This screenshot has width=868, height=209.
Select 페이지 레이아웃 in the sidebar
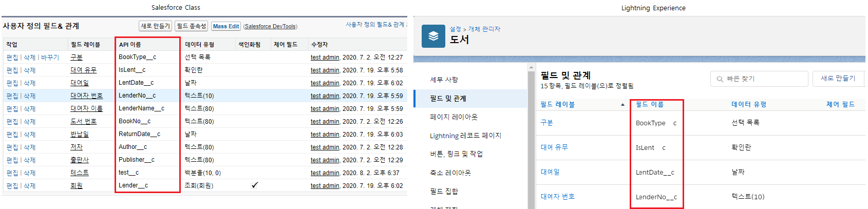(454, 117)
